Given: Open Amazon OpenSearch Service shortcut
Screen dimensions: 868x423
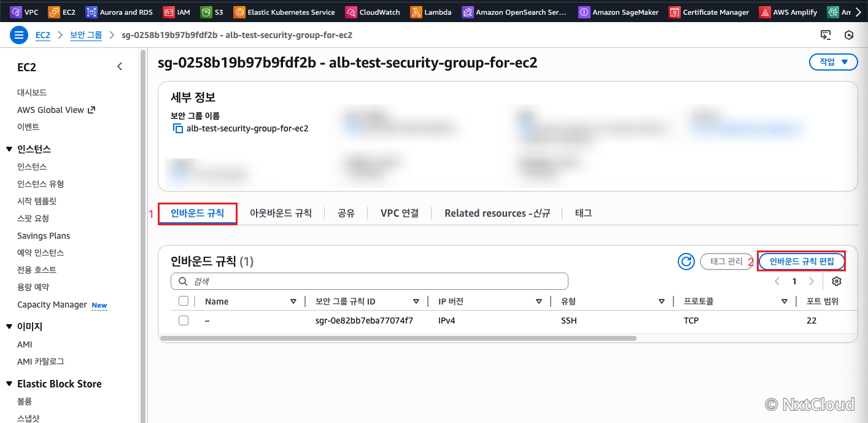Looking at the screenshot, I should click(516, 12).
